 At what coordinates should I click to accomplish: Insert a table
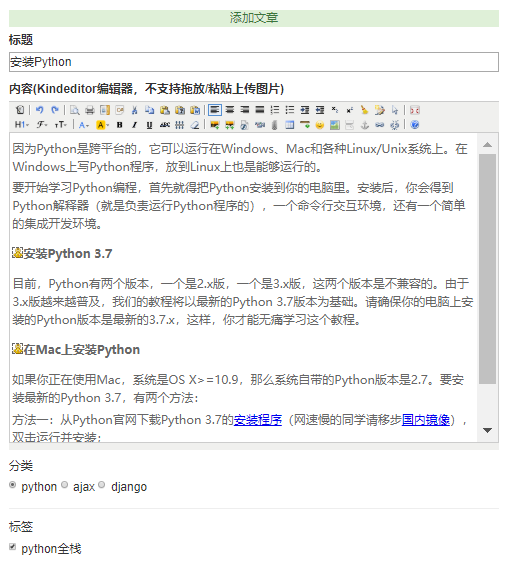[290, 125]
